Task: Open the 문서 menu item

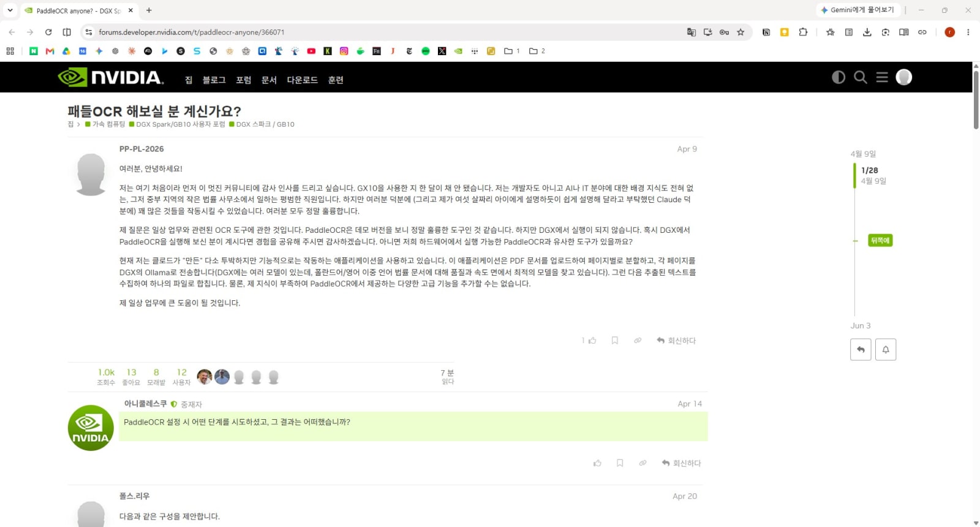Action: pyautogui.click(x=269, y=80)
